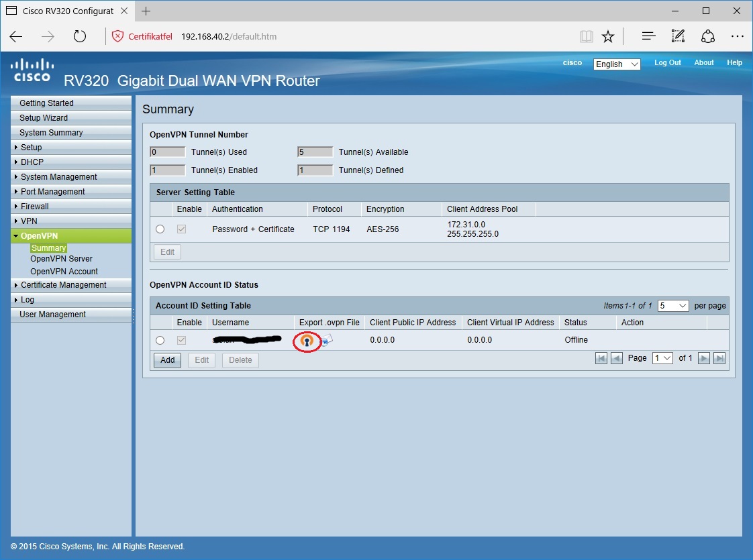Click the TCP 1194 protocol cell
Screen dimensions: 753x560
tap(332, 229)
